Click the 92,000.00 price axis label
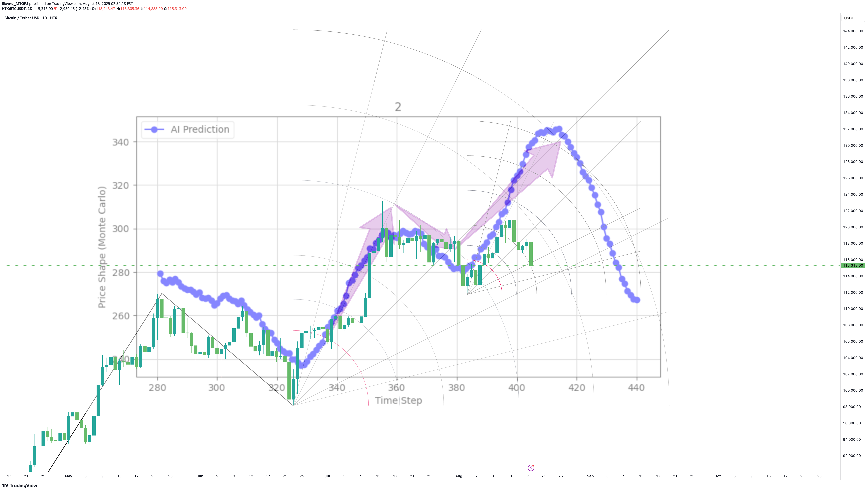The height and width of the screenshot is (491, 868). 852,456
